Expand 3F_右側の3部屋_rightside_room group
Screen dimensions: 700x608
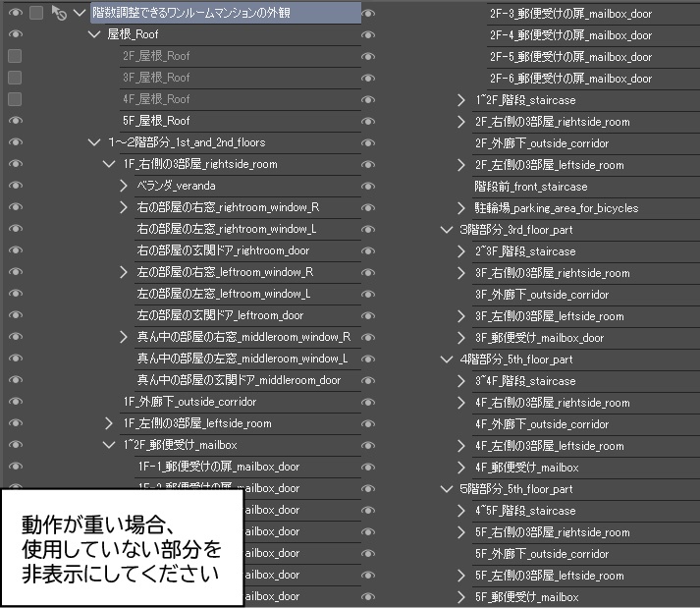[x=461, y=273]
